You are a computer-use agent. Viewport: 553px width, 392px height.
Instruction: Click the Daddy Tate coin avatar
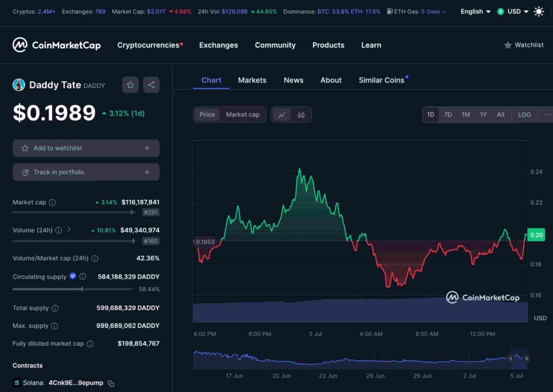coord(19,85)
